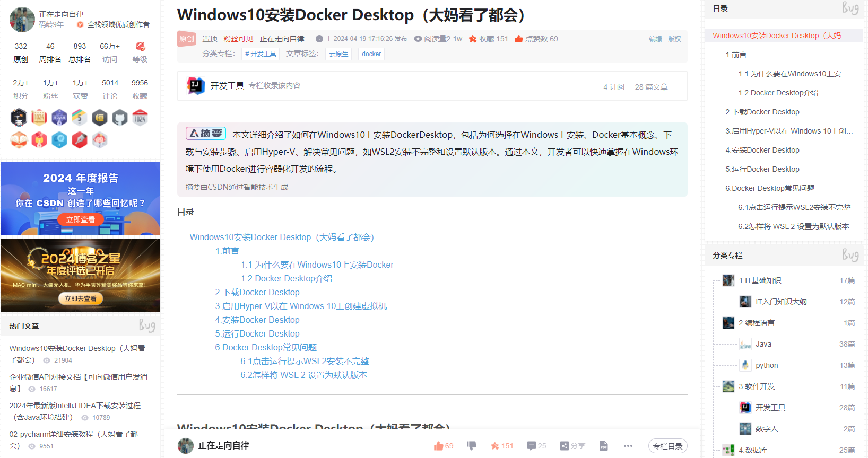868x458 pixels.
Task: Open Java category with 38篇
Action: click(x=797, y=344)
